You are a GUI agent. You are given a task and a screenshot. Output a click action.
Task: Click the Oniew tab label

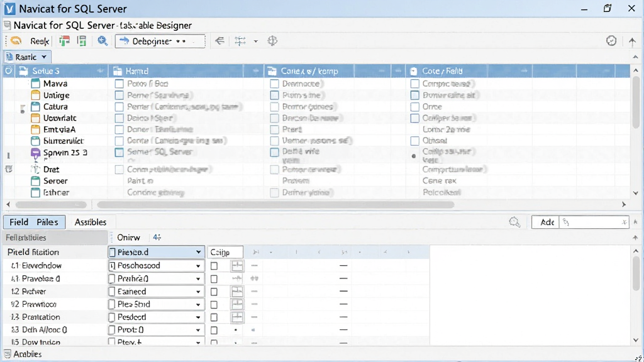pyautogui.click(x=128, y=237)
